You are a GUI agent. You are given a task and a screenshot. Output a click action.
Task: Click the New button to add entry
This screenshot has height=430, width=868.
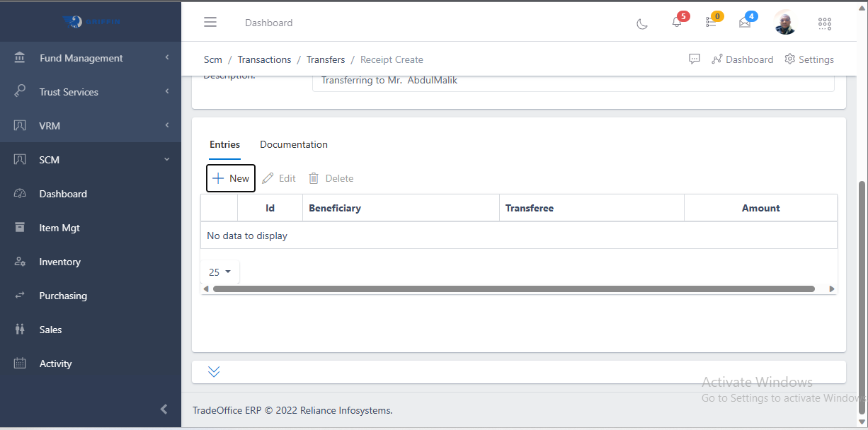(230, 178)
